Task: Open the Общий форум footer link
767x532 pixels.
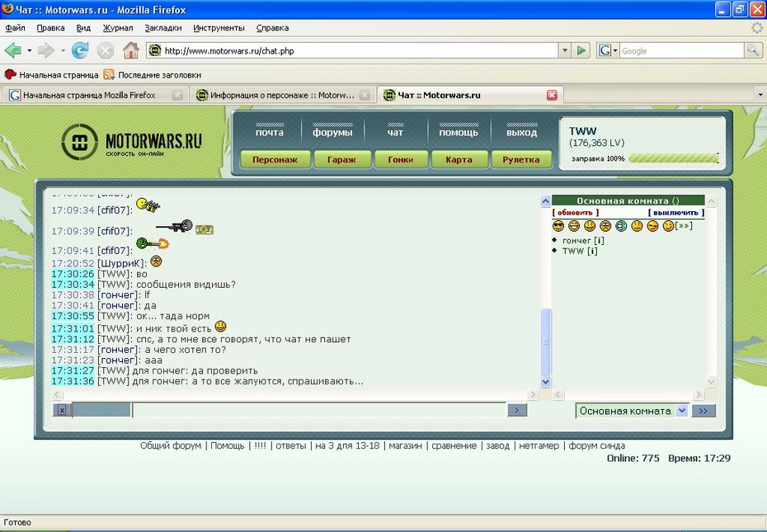Action: pyautogui.click(x=171, y=445)
